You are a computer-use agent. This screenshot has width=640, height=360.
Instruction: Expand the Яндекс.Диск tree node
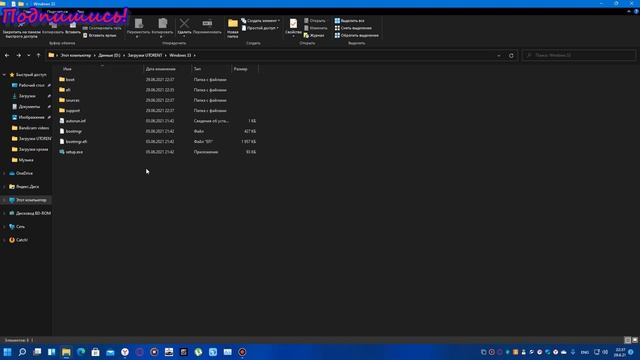(x=4, y=187)
